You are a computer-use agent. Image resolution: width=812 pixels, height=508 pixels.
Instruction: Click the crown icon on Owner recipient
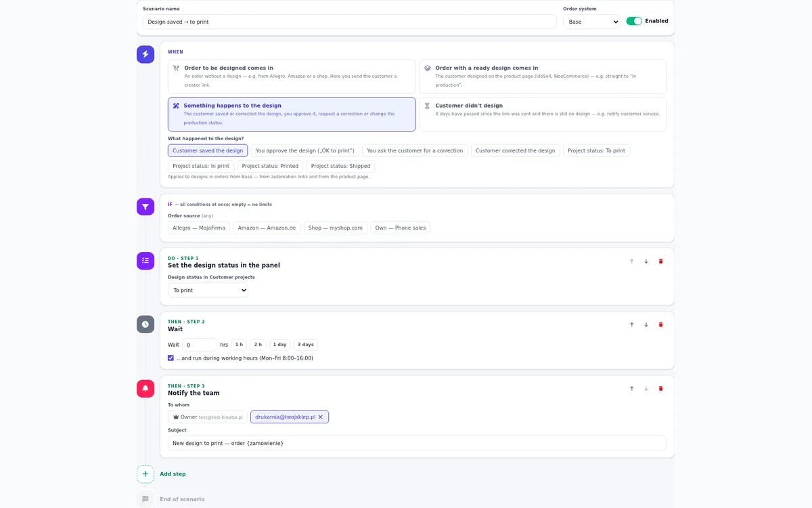pyautogui.click(x=176, y=417)
